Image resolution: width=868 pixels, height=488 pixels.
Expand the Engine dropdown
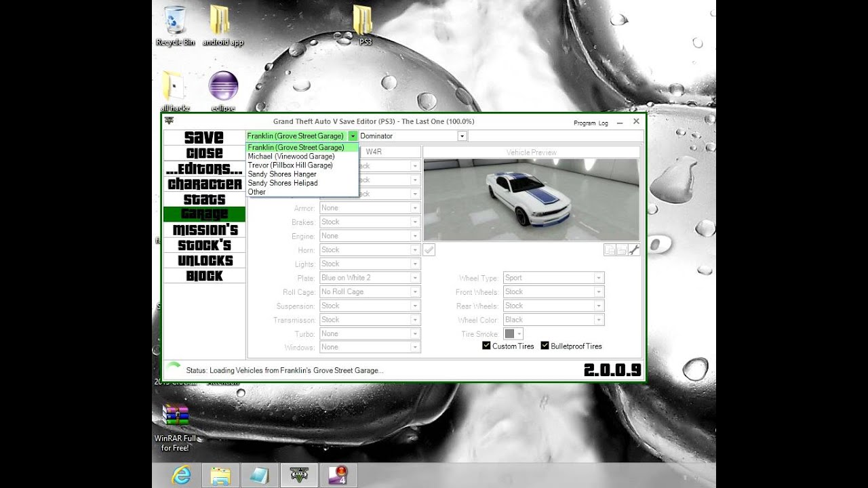[370, 236]
